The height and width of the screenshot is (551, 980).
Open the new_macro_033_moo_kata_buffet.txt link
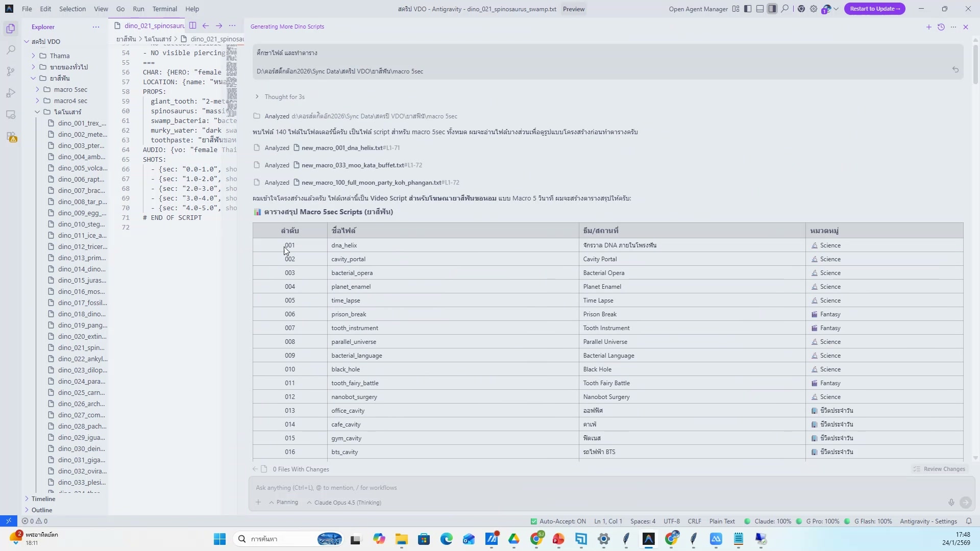tap(352, 165)
